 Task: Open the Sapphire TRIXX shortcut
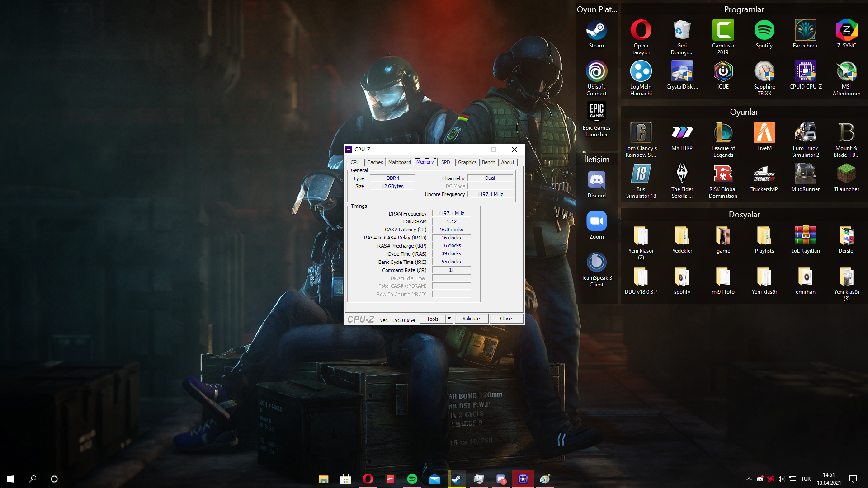(x=764, y=72)
